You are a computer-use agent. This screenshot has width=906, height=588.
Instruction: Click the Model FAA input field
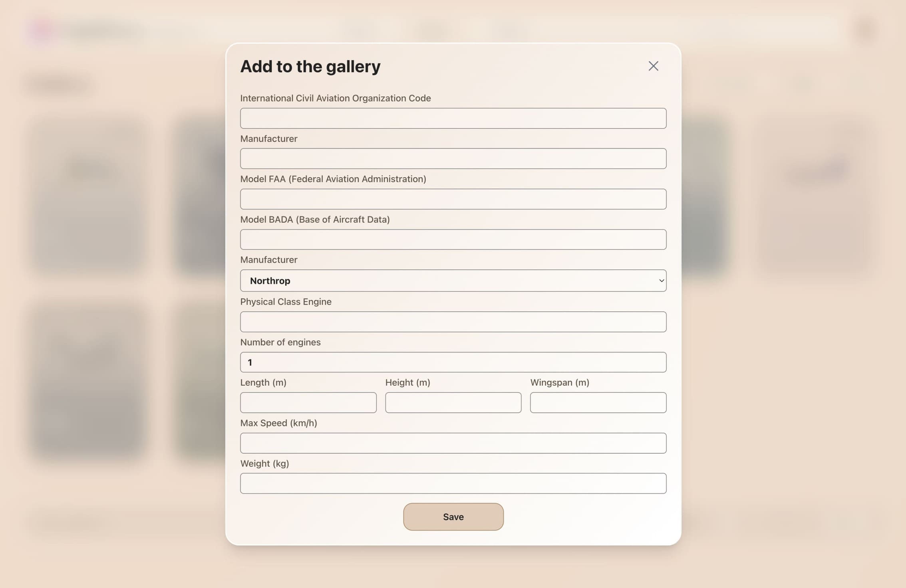click(x=453, y=199)
